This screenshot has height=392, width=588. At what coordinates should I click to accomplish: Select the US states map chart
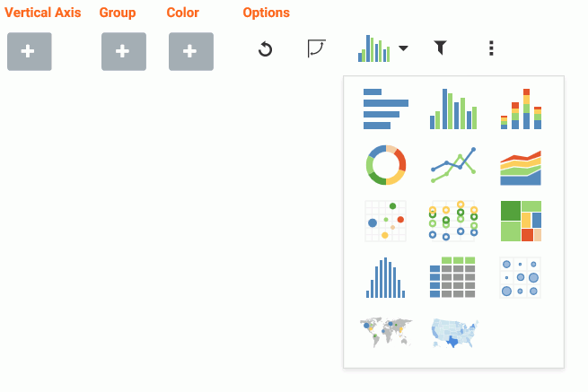click(454, 333)
